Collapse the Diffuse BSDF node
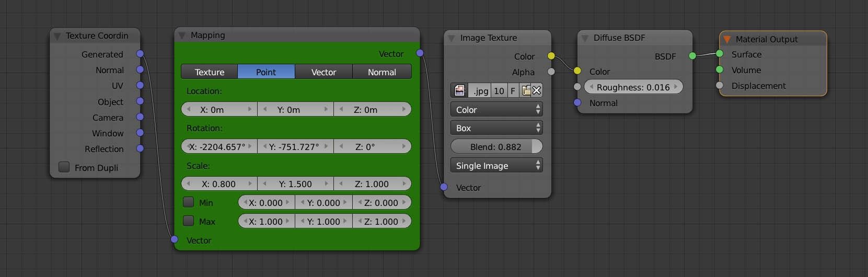 tap(585, 38)
